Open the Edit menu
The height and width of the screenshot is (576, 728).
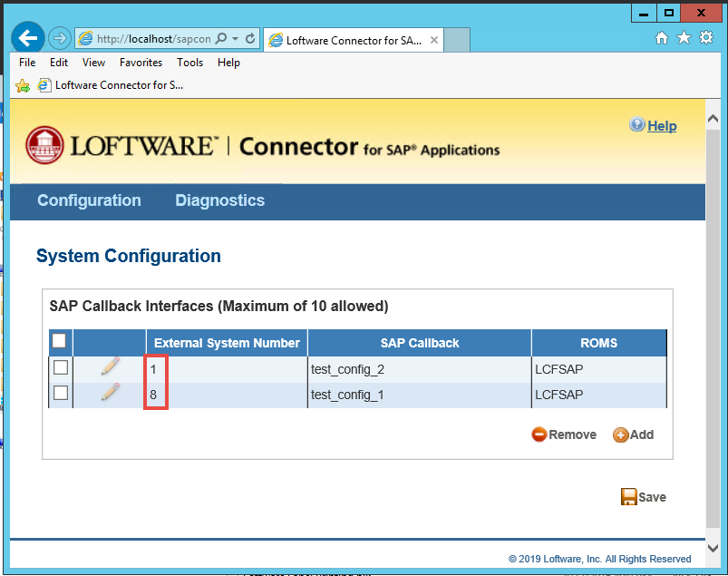click(59, 63)
